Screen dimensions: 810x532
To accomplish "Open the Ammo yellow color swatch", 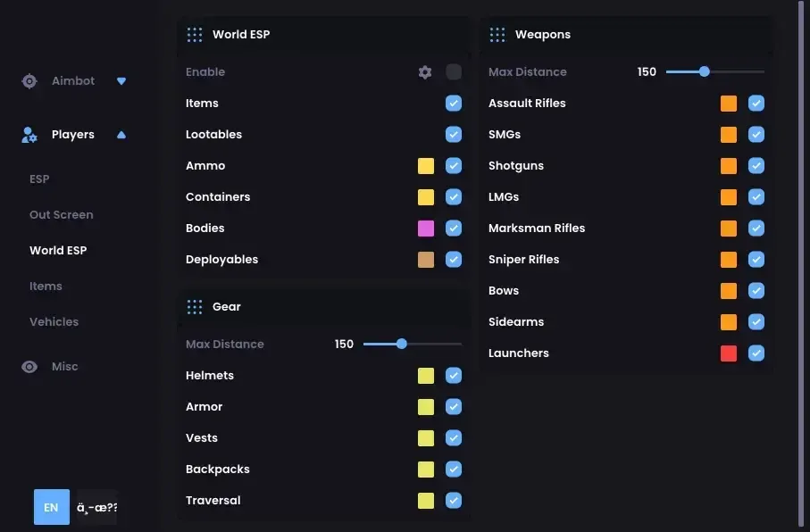I will click(426, 166).
